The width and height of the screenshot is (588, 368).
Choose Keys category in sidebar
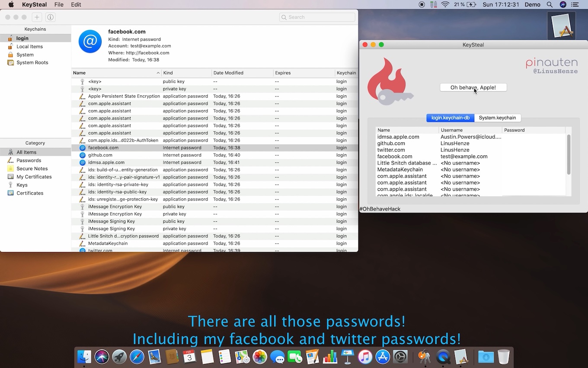pos(35,185)
